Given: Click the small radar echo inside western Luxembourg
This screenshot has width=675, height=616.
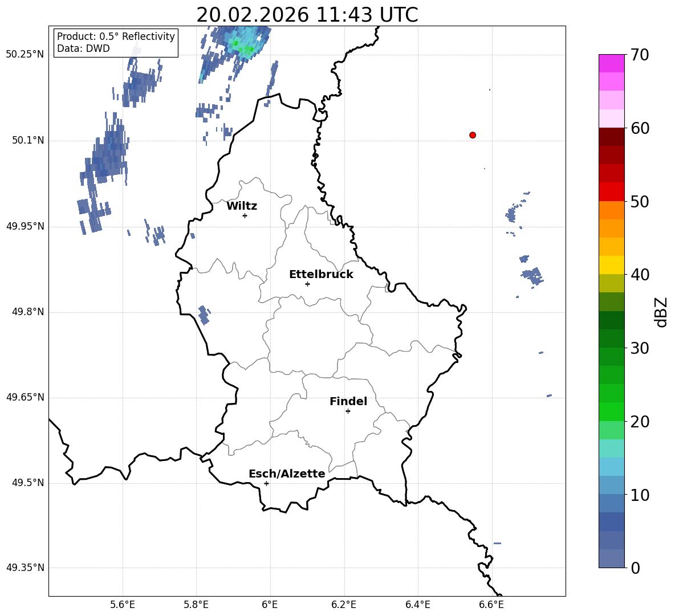Looking at the screenshot, I should pos(204,315).
